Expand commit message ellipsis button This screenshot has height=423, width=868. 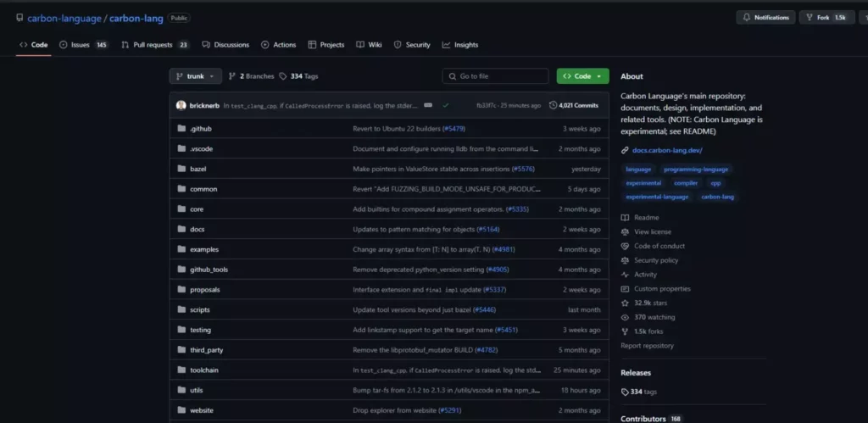(x=428, y=105)
